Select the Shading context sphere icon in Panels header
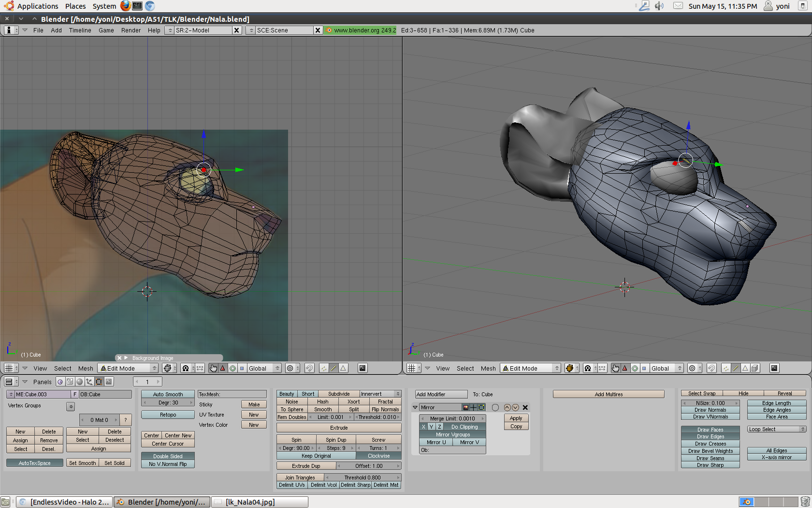812x508 pixels. tap(80, 382)
